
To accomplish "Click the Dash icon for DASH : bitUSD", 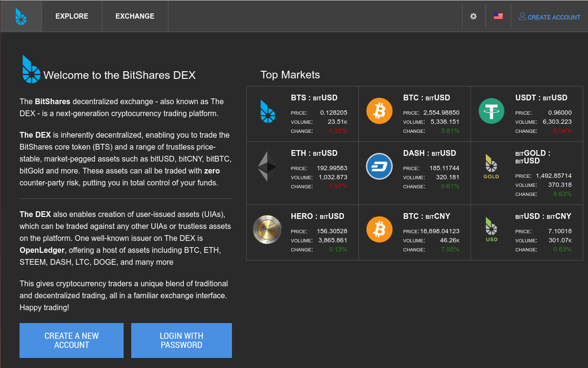I will click(379, 166).
